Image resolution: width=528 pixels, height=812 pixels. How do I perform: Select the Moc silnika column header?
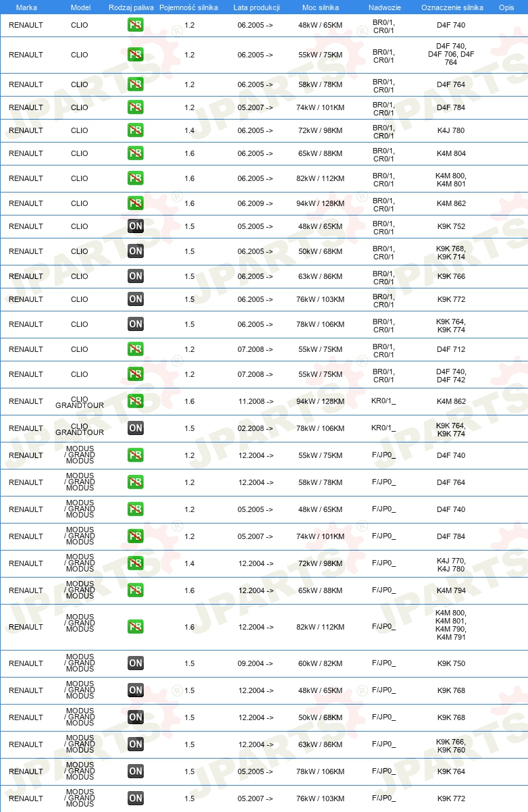[321, 7]
